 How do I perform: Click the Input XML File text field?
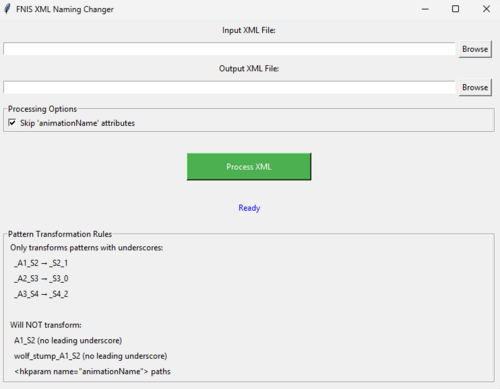(229, 49)
